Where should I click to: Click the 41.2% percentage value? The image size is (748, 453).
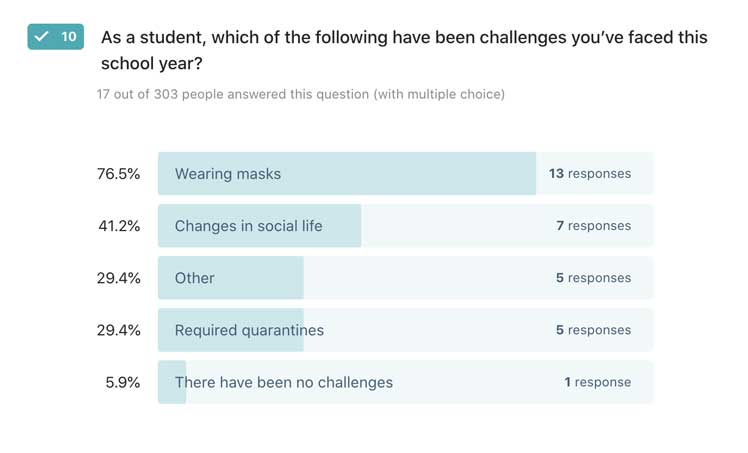pyautogui.click(x=118, y=226)
